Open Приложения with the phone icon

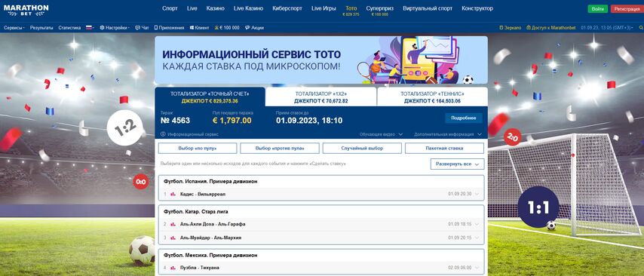[169, 28]
